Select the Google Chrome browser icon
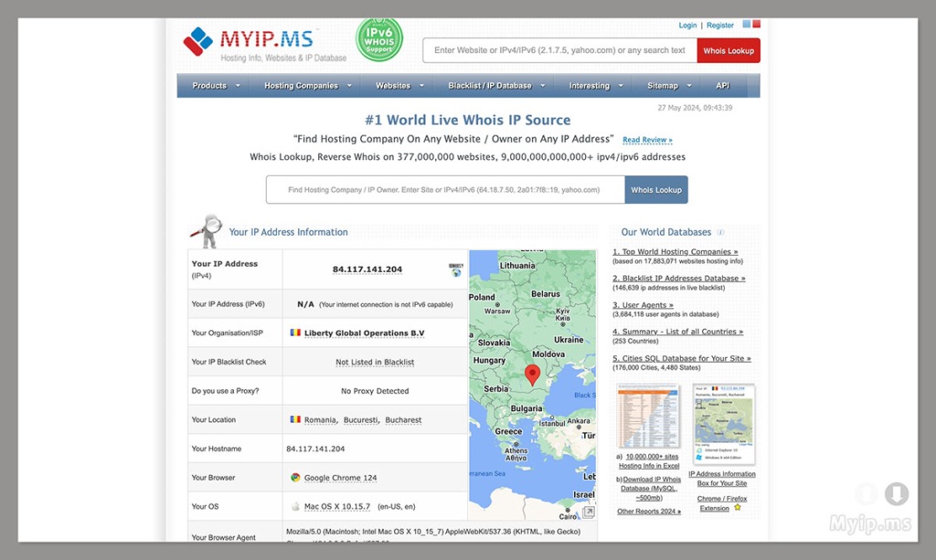 click(x=298, y=477)
